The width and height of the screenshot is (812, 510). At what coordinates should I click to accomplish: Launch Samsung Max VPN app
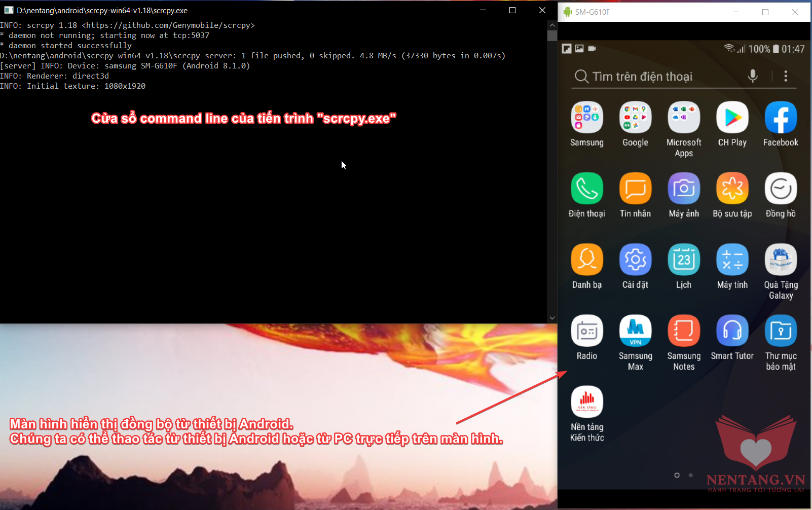[x=635, y=331]
